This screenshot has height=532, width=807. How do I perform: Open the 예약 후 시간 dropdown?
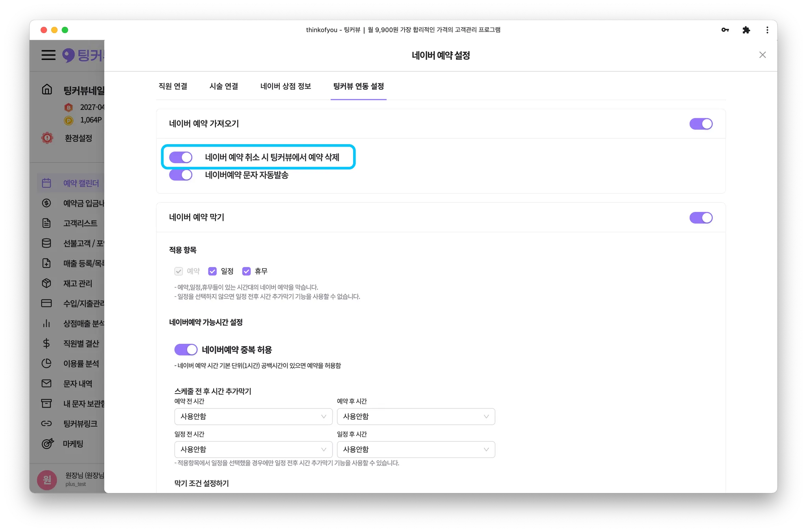416,416
